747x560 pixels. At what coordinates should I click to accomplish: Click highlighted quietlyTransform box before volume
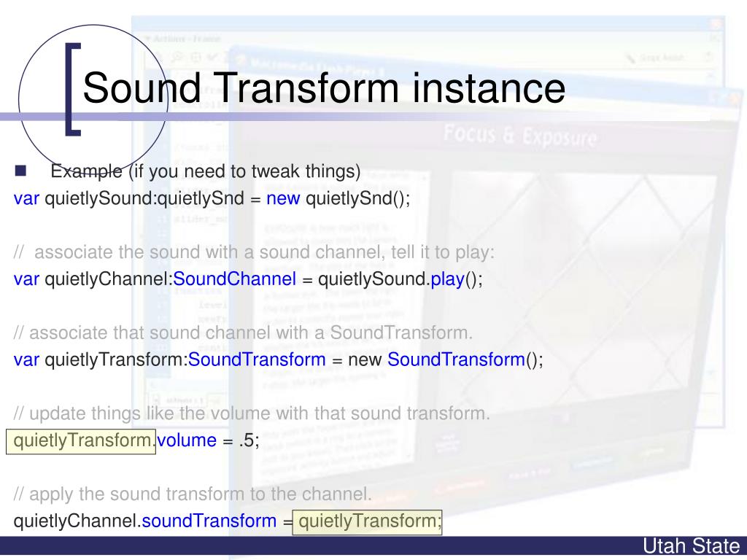click(x=81, y=441)
